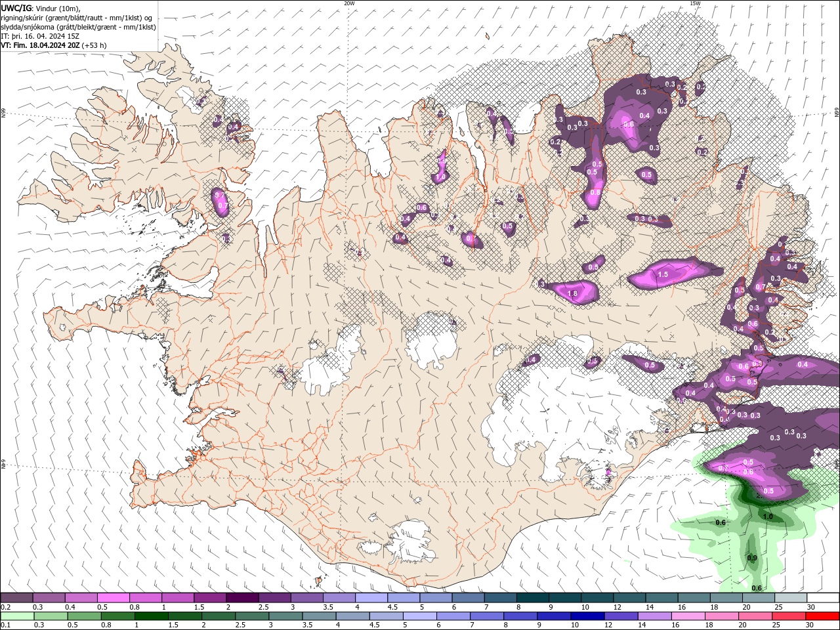The height and width of the screenshot is (630, 840).
Task: Pick the coral-red swatch labeled 25 in lower scale
Action: (789, 616)
